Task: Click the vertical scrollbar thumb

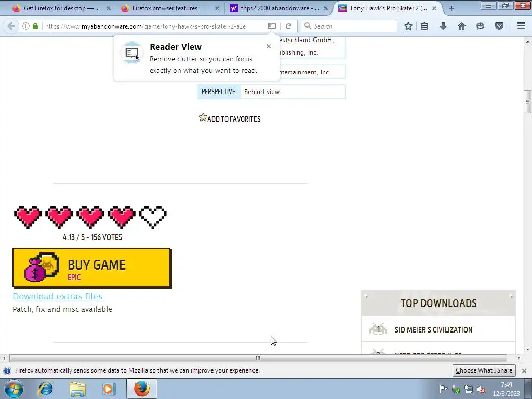Action: tap(527, 102)
